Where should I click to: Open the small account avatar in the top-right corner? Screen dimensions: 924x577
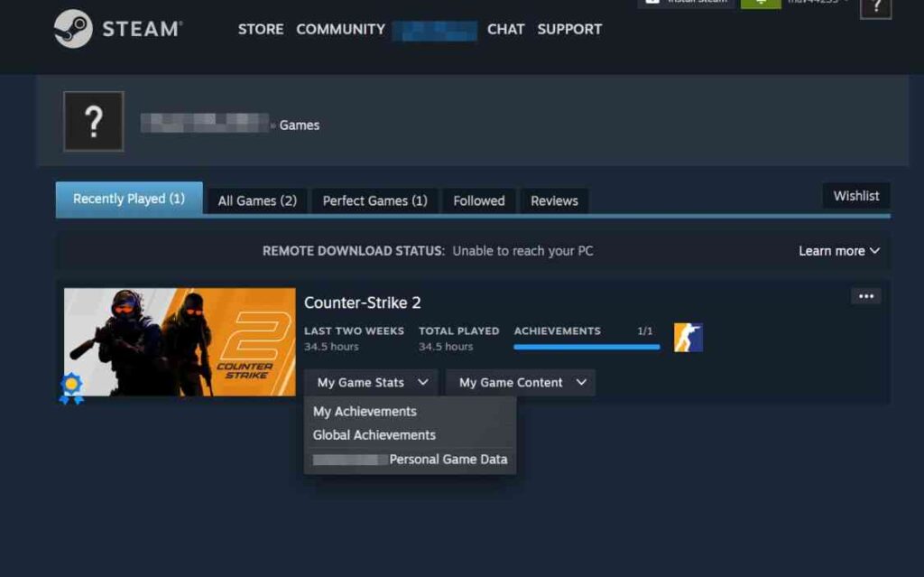tap(875, 7)
